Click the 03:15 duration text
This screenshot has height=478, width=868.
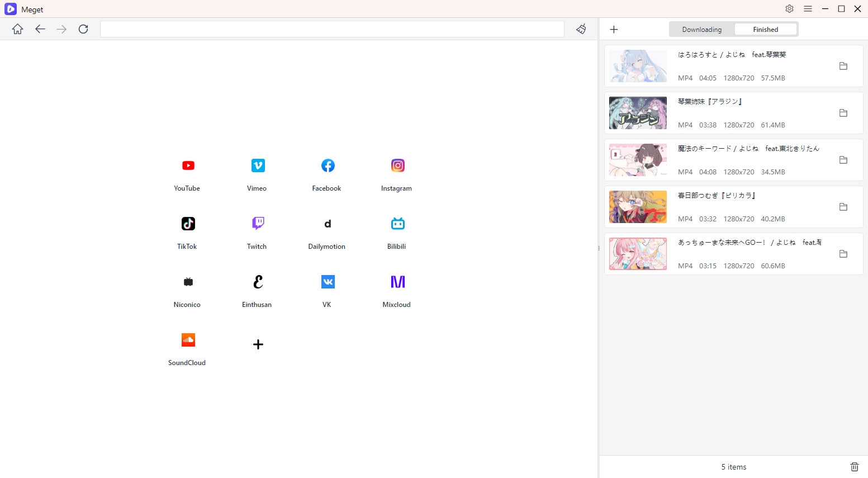coord(708,266)
